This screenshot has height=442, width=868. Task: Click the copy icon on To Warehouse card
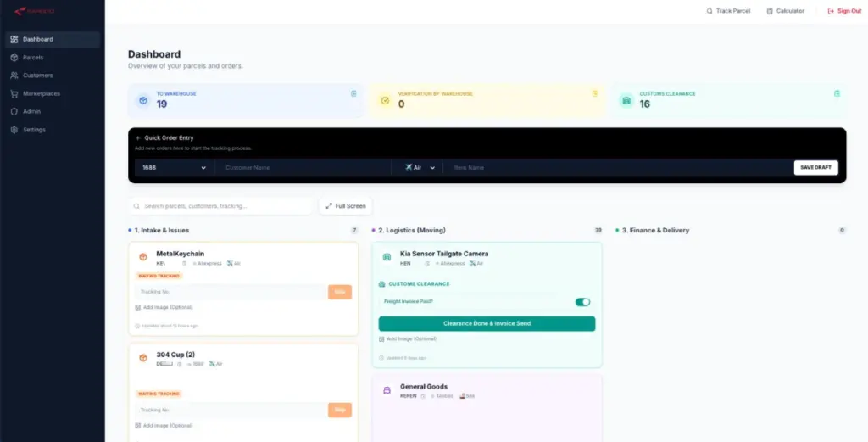pyautogui.click(x=353, y=93)
